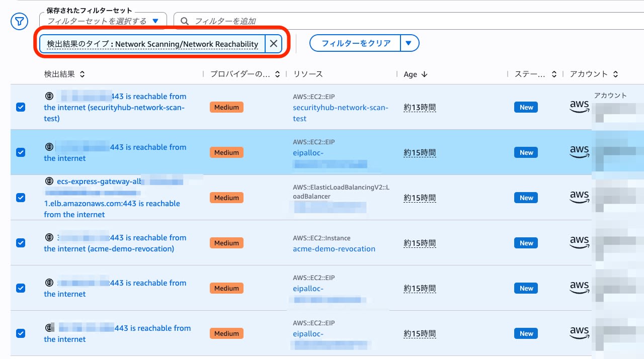Click the AWS::EC2::Instance resource type text
The height and width of the screenshot is (359, 644).
click(x=321, y=238)
